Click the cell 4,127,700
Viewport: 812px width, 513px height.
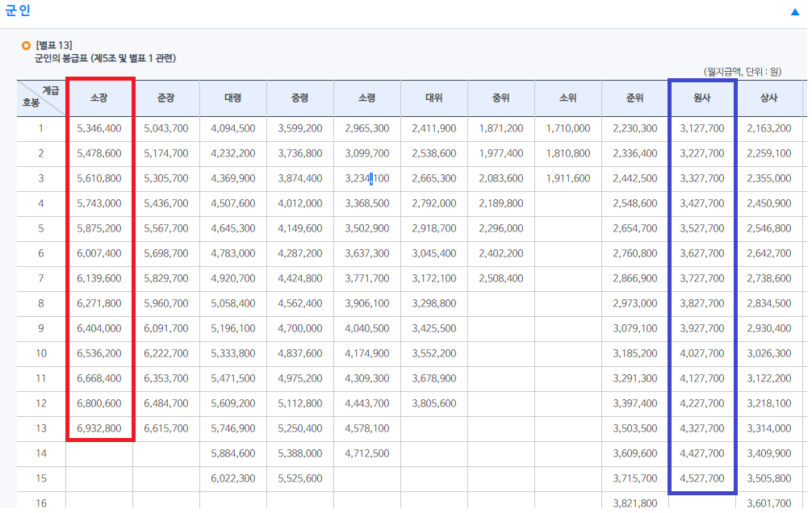(x=702, y=378)
